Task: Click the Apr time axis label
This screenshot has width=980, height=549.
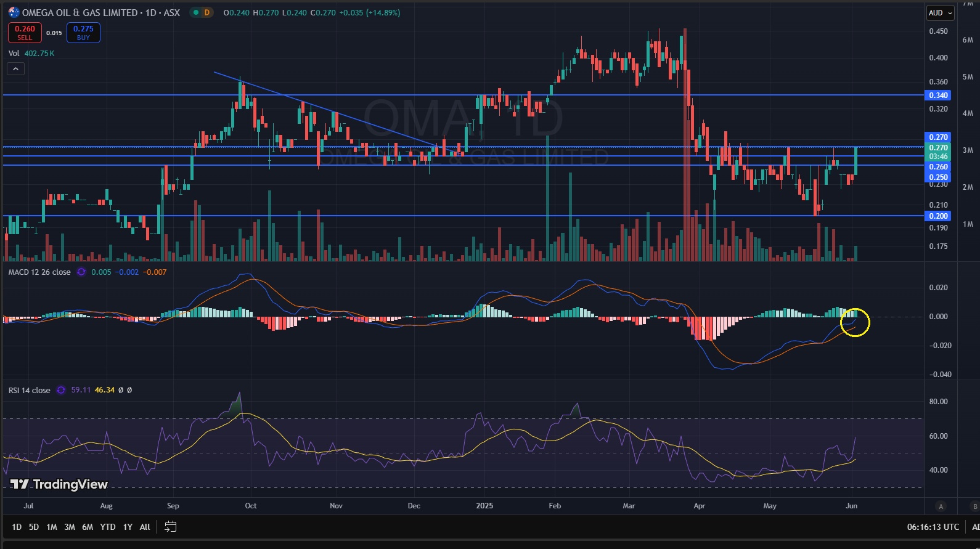Action: pos(699,506)
